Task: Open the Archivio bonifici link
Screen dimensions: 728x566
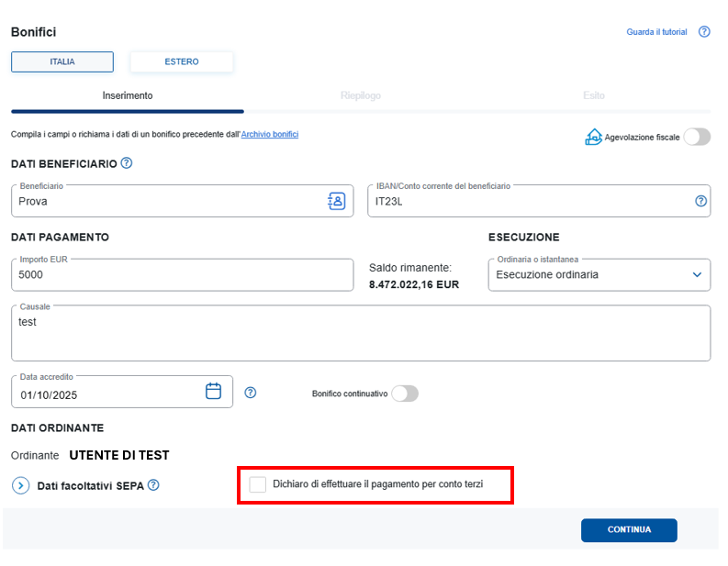Action: click(270, 135)
